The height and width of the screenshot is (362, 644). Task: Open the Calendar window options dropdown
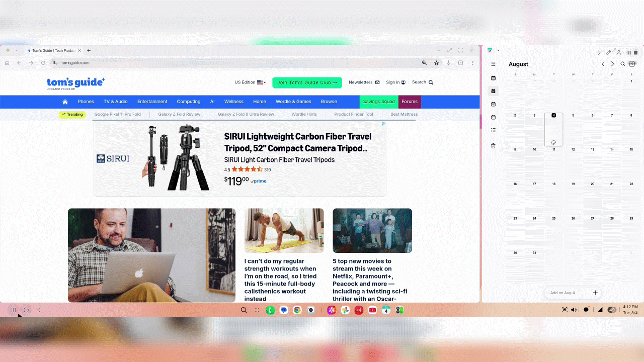[x=498, y=50]
